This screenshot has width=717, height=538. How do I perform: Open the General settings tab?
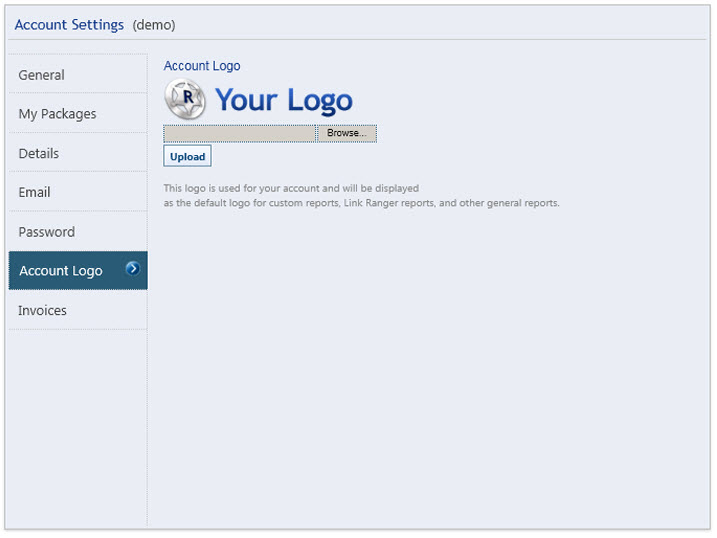tap(41, 75)
